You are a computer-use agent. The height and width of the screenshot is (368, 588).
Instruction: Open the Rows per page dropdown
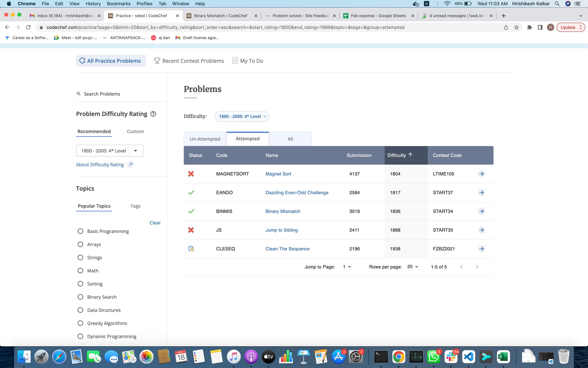(413, 267)
